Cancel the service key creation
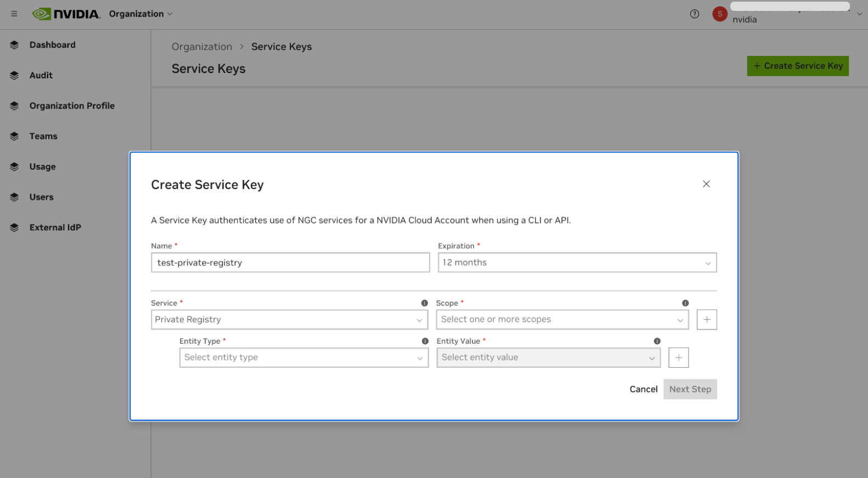Screen dimensions: 868x478 click(644, 389)
